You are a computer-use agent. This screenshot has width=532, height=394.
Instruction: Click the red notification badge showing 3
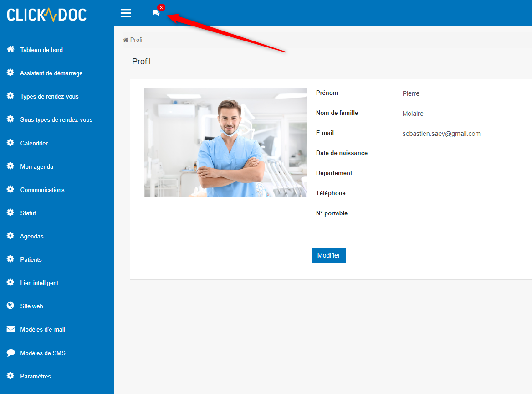click(161, 7)
